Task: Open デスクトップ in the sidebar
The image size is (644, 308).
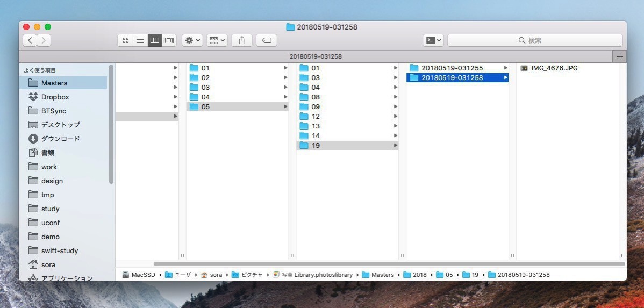Action: click(63, 125)
